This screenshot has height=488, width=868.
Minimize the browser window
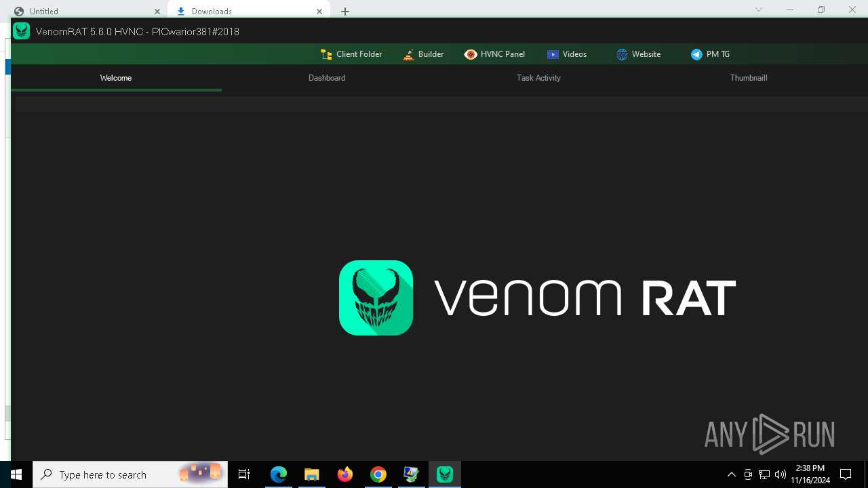[x=790, y=9]
